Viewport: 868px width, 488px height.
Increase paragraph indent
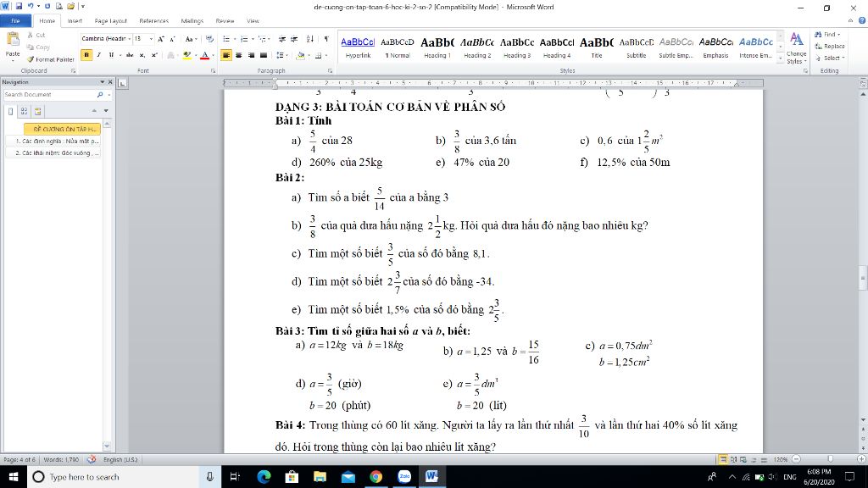pos(294,39)
